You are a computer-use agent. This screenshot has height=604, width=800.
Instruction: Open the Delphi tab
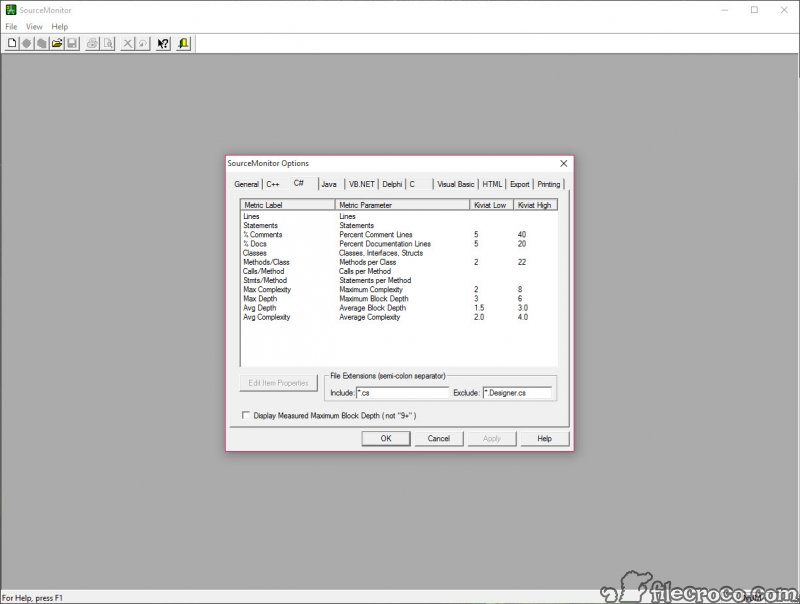392,184
